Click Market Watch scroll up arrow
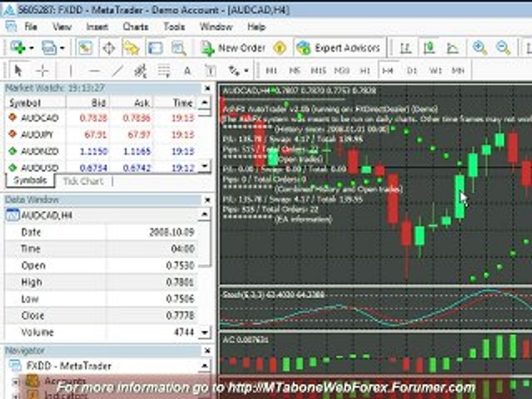 pyautogui.click(x=204, y=103)
